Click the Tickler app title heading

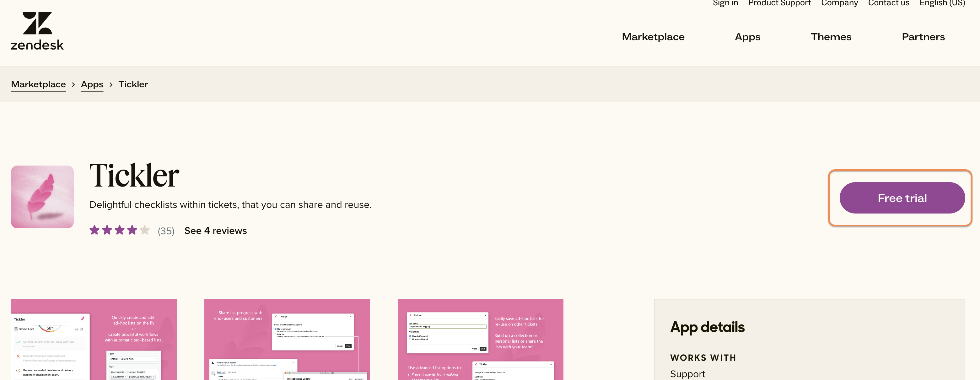pos(134,175)
